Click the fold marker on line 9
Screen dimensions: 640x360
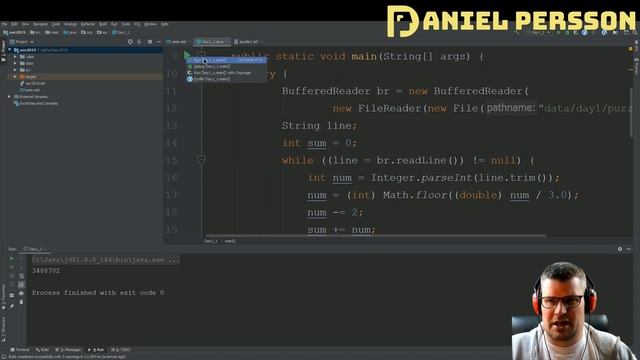pos(201,55)
